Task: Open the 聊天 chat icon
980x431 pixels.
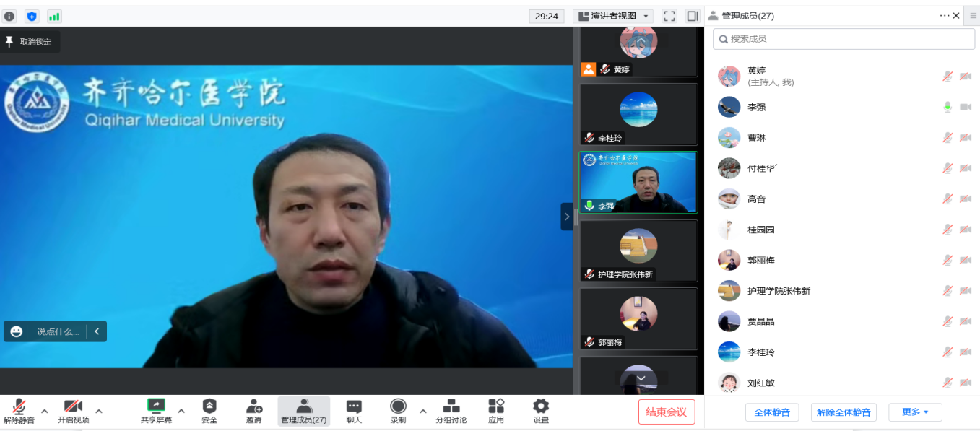Action: click(354, 406)
